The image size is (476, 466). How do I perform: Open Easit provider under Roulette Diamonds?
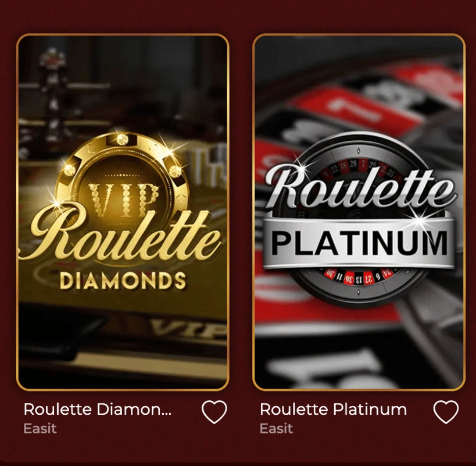[40, 428]
